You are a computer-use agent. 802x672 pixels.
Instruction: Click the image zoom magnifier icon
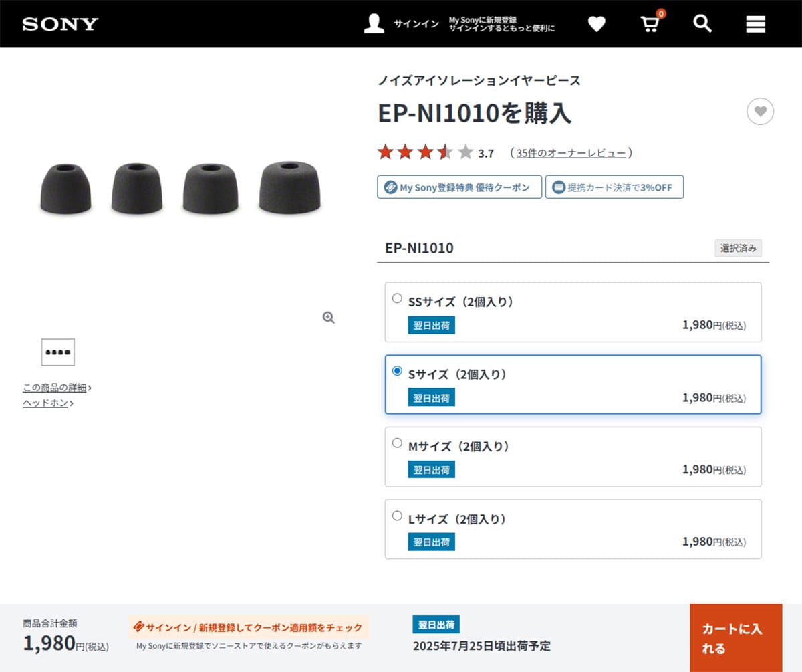pyautogui.click(x=328, y=317)
